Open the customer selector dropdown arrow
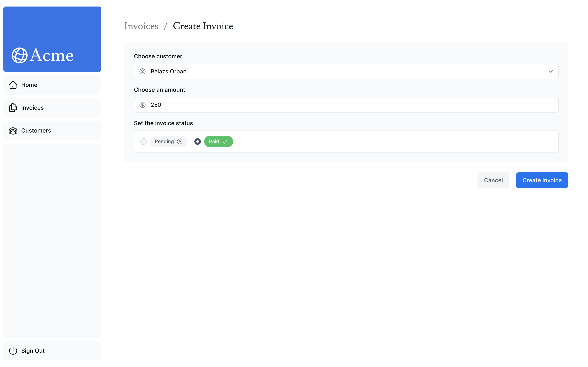 tap(550, 71)
